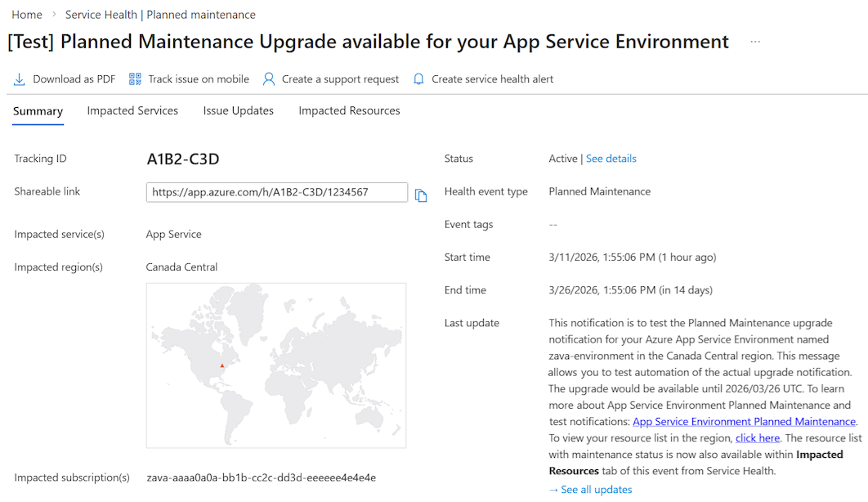Click the shareable link text field
Screen dimensions: 868x502
[x=276, y=192]
